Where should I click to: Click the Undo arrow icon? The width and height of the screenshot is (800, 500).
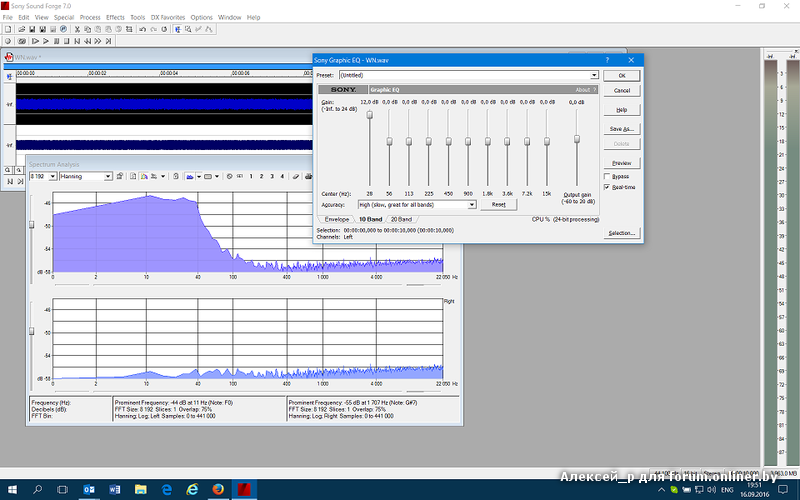(x=142, y=29)
